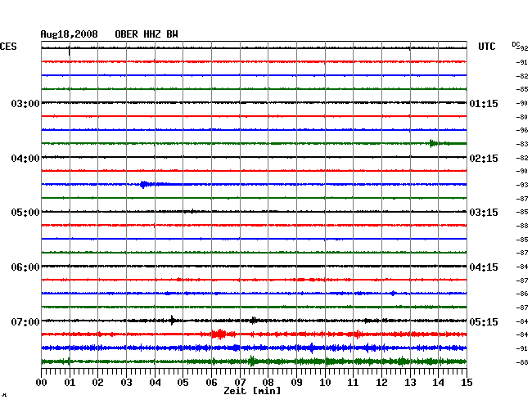Click the DC header value 92
The image size is (532, 404).
click(x=524, y=48)
